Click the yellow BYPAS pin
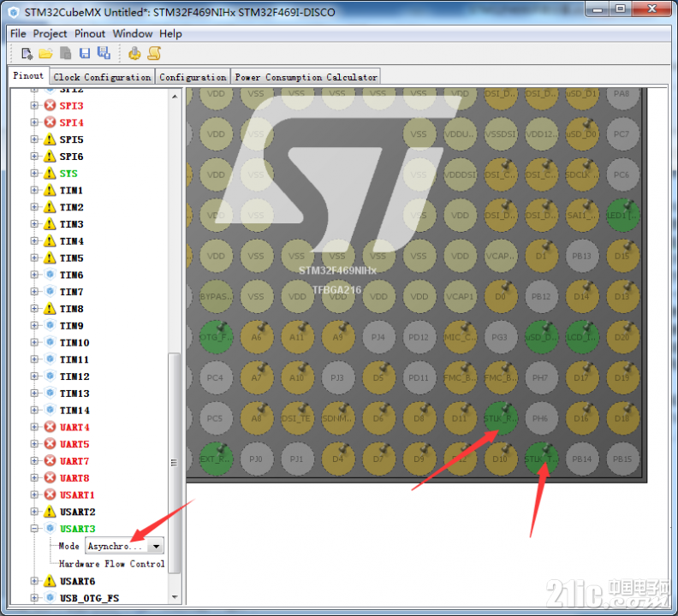The height and width of the screenshot is (616, 678). point(216,296)
